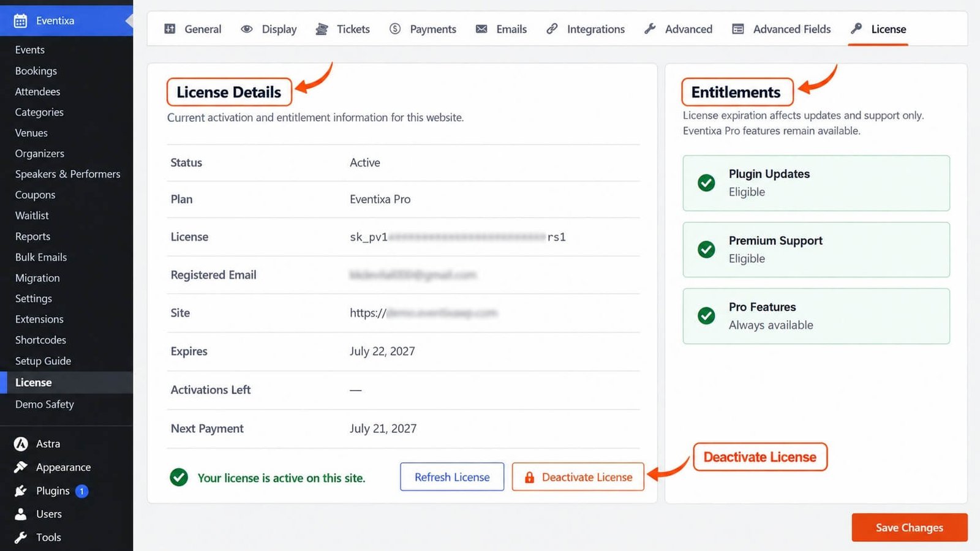The height and width of the screenshot is (551, 980).
Task: Click the Eventixa calendar icon in sidebar
Action: 20,21
